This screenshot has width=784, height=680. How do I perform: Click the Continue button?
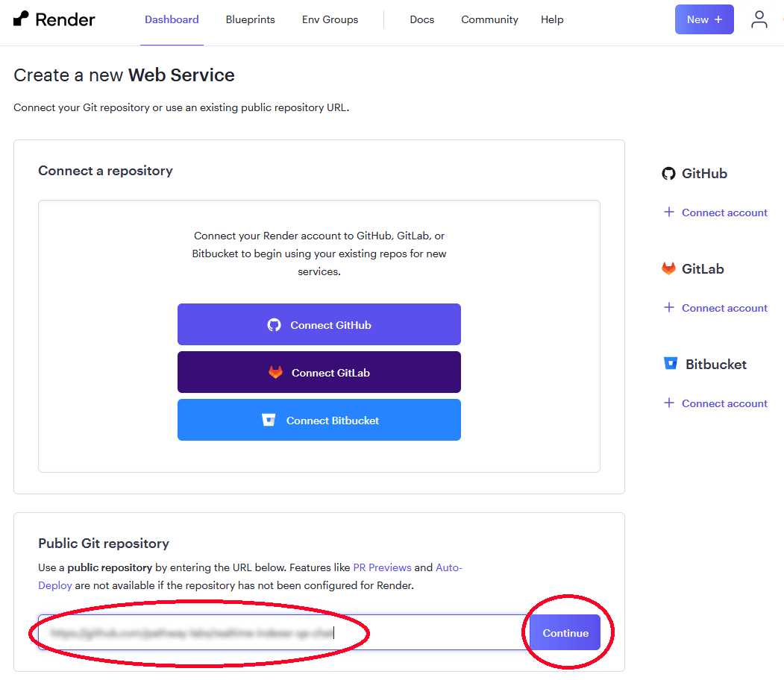pyautogui.click(x=565, y=632)
